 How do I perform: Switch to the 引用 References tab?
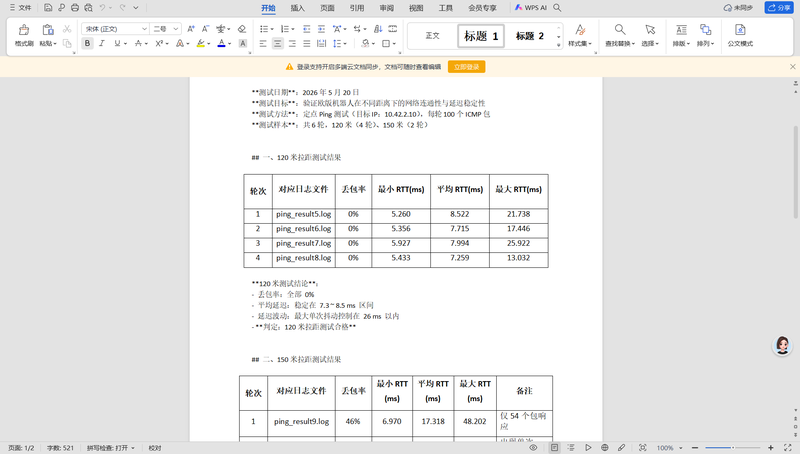coord(357,8)
